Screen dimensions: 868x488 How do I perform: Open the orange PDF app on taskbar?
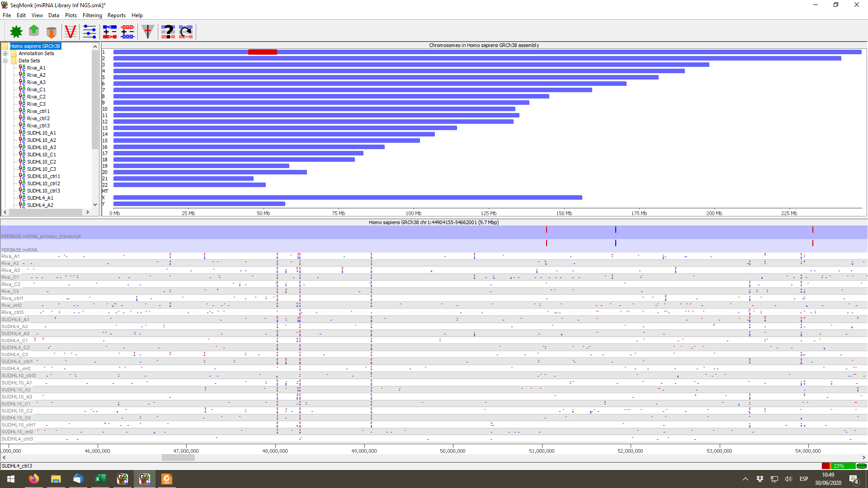pyautogui.click(x=166, y=479)
